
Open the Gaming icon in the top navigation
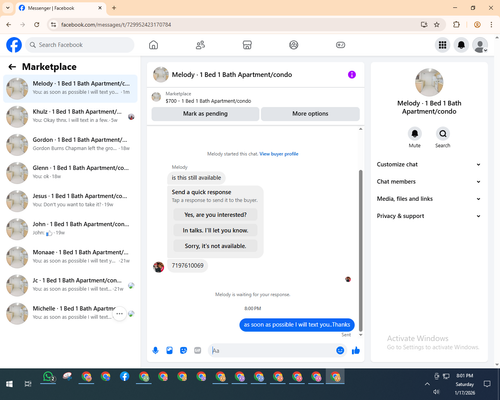340,45
